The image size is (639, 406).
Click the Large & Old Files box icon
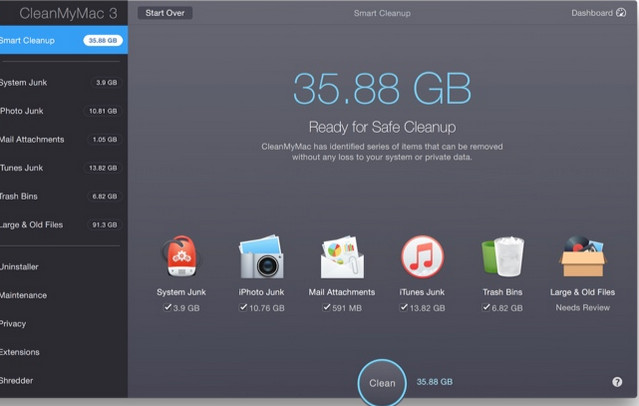(x=582, y=258)
